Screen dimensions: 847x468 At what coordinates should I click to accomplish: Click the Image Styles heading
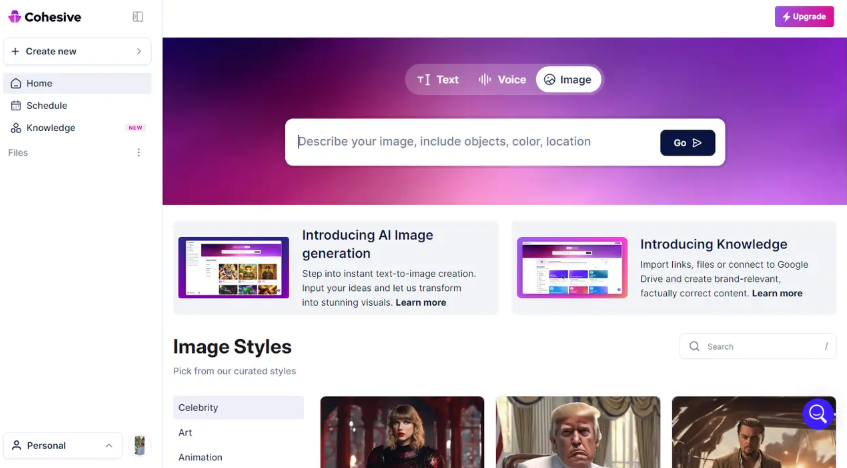point(232,347)
